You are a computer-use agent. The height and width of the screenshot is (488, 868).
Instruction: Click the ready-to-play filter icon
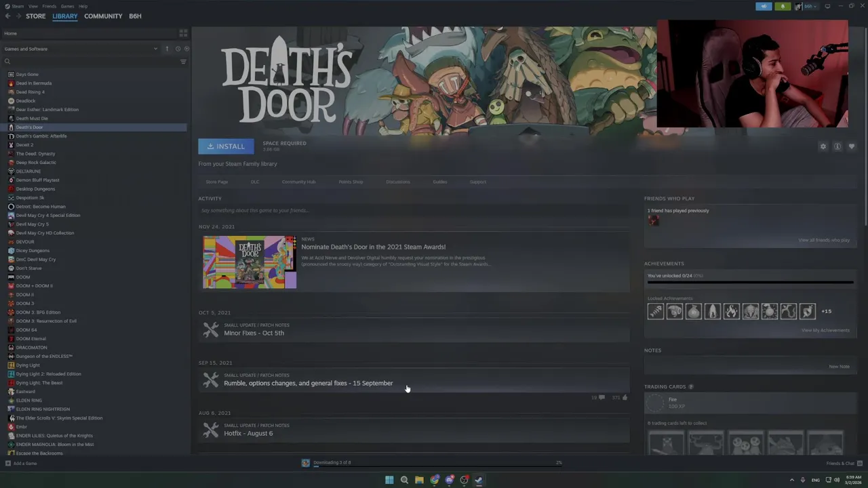coord(186,49)
